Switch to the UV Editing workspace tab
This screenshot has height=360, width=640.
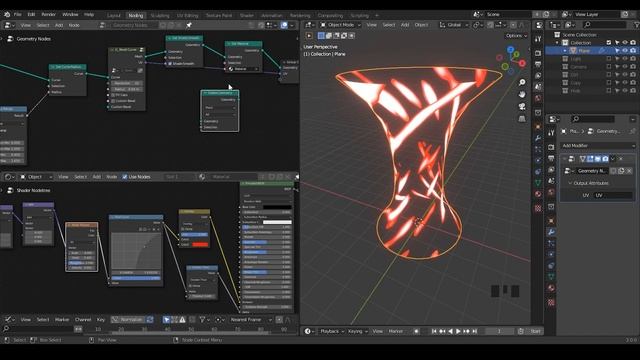[x=187, y=16]
